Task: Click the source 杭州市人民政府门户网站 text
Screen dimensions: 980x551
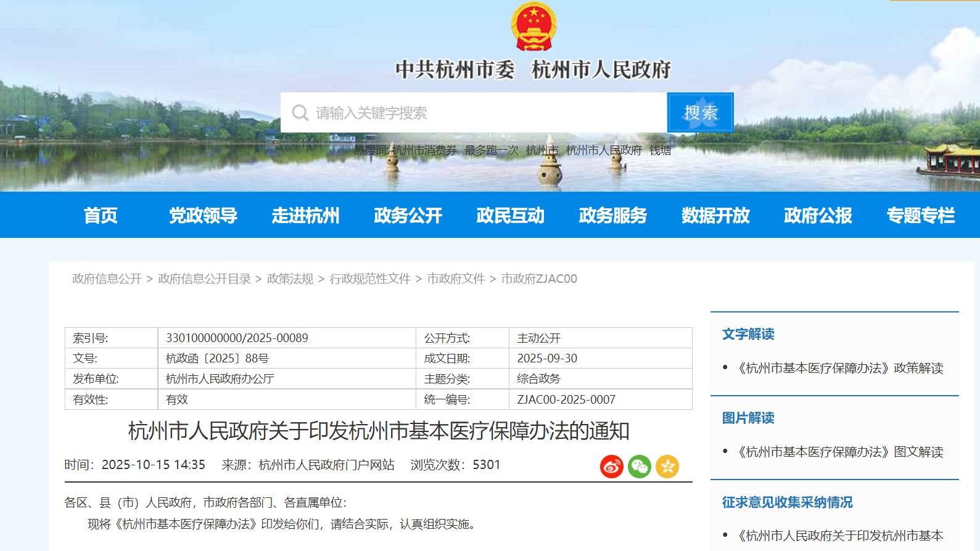Action: coord(327,465)
